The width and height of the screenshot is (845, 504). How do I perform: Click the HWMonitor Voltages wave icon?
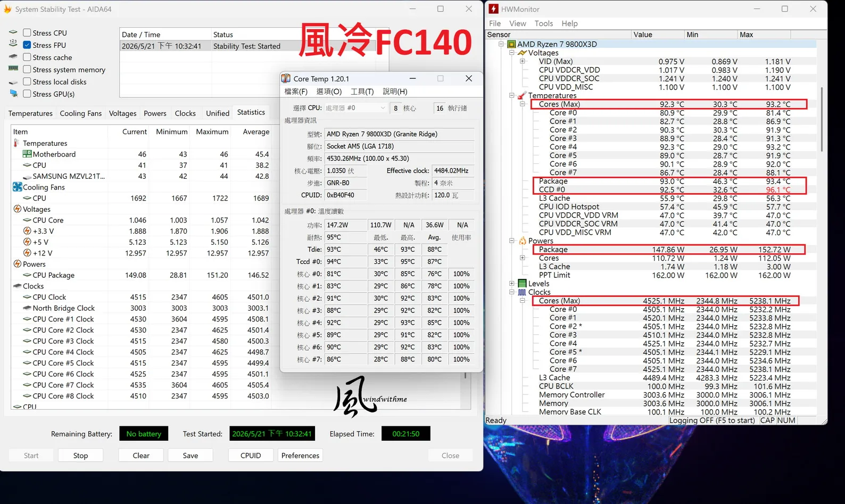click(522, 53)
